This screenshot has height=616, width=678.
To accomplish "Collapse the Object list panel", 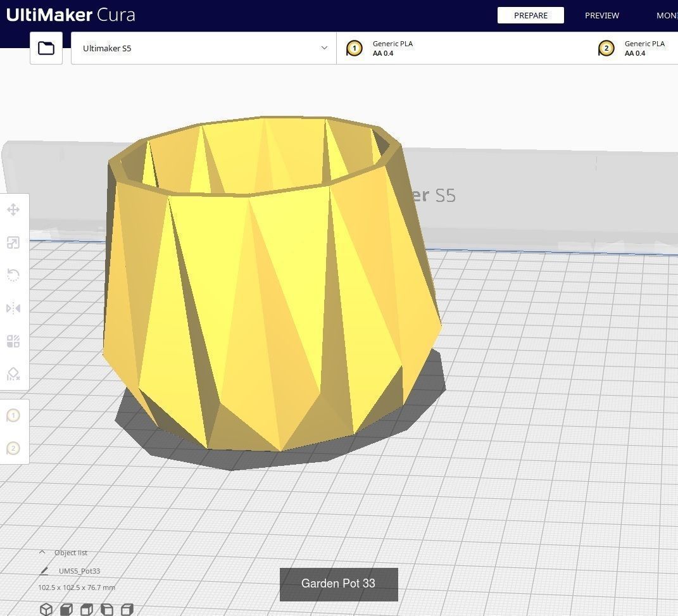I will click(42, 552).
